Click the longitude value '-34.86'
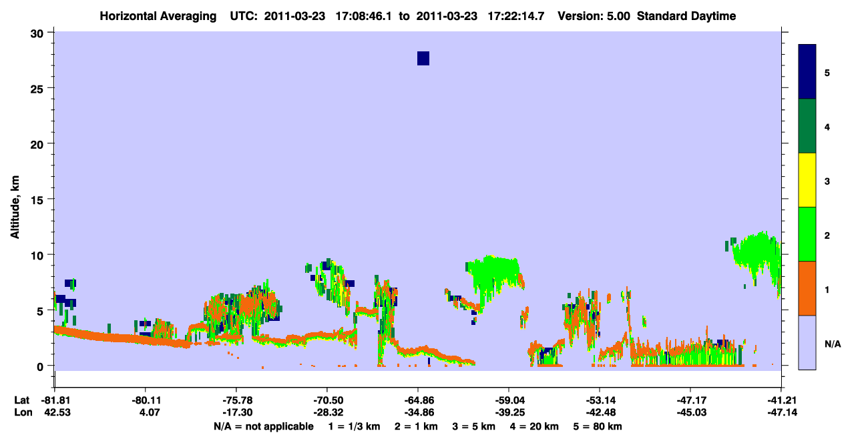The height and width of the screenshot is (445, 868). pyautogui.click(x=418, y=413)
